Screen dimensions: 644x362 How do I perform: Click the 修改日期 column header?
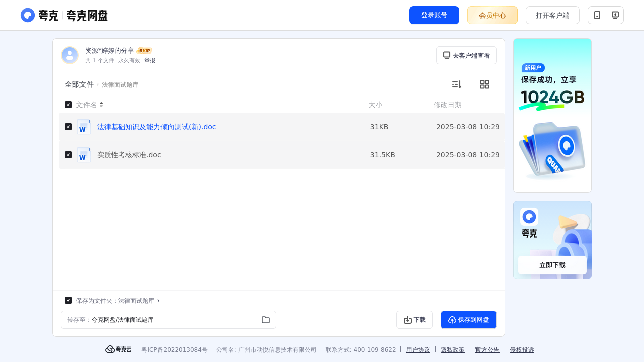pos(448,105)
